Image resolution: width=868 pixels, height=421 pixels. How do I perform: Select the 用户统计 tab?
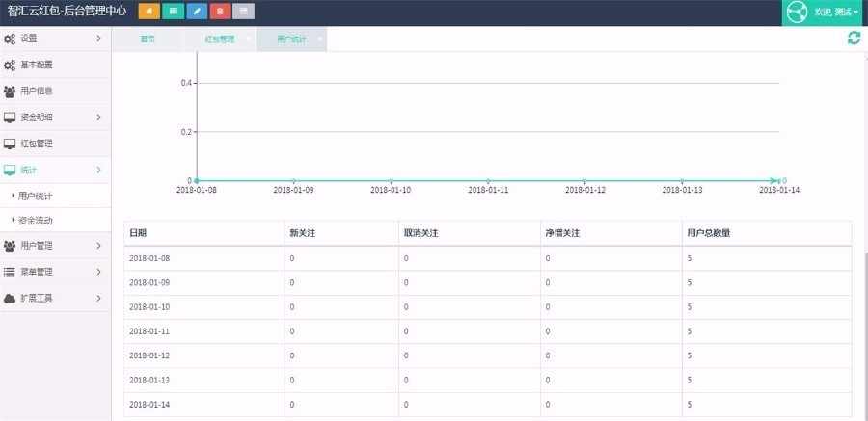pyautogui.click(x=291, y=39)
